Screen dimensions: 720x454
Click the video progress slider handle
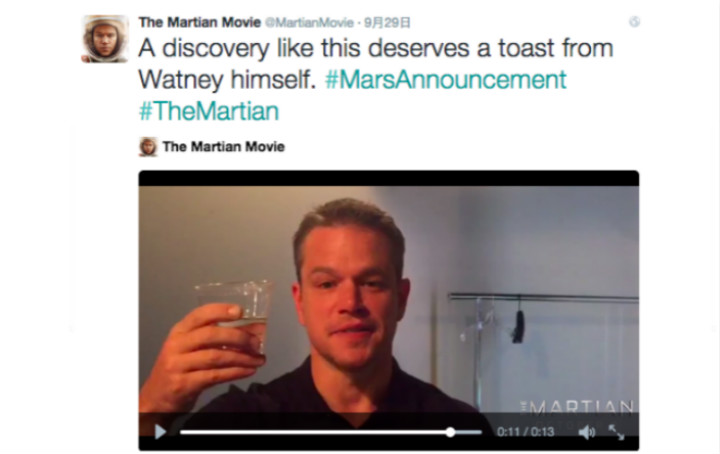pos(450,432)
